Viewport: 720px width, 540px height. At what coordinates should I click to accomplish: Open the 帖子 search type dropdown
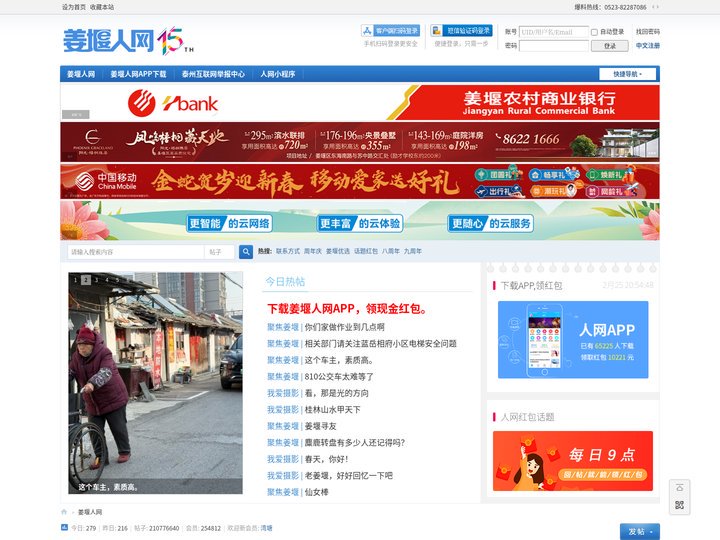pos(219,252)
